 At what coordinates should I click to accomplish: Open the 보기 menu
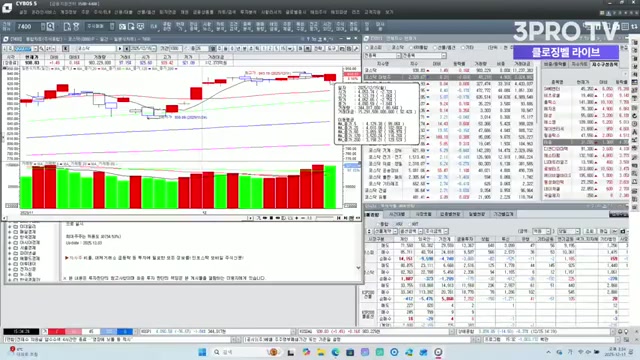click(389, 13)
